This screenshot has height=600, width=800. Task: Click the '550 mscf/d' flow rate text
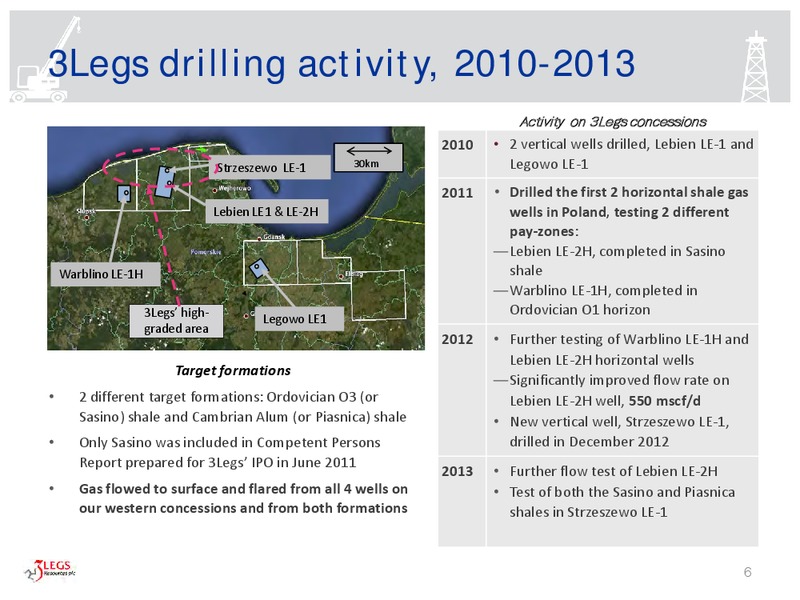point(664,401)
